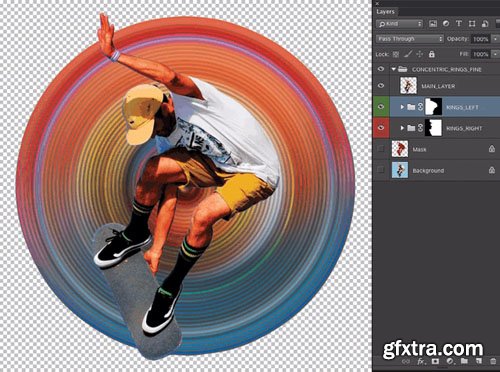Hide the RINGS_LEFT group
Image resolution: width=500 pixels, height=372 pixels.
tap(381, 107)
